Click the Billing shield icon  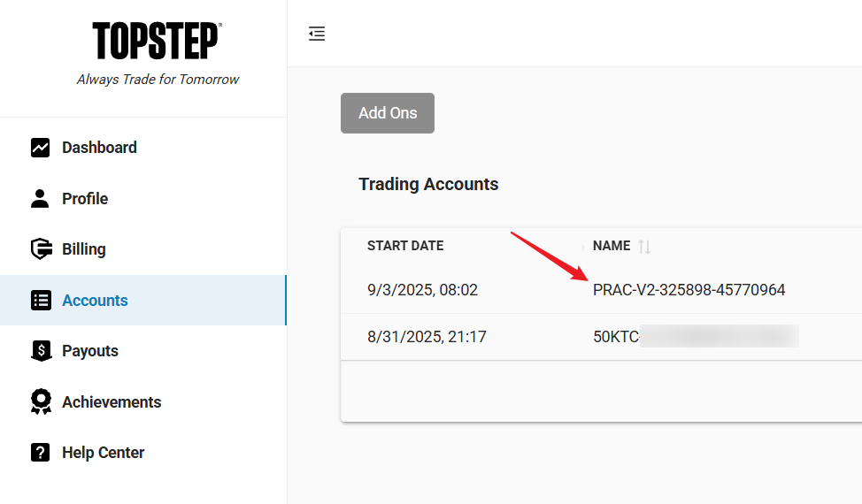click(41, 249)
